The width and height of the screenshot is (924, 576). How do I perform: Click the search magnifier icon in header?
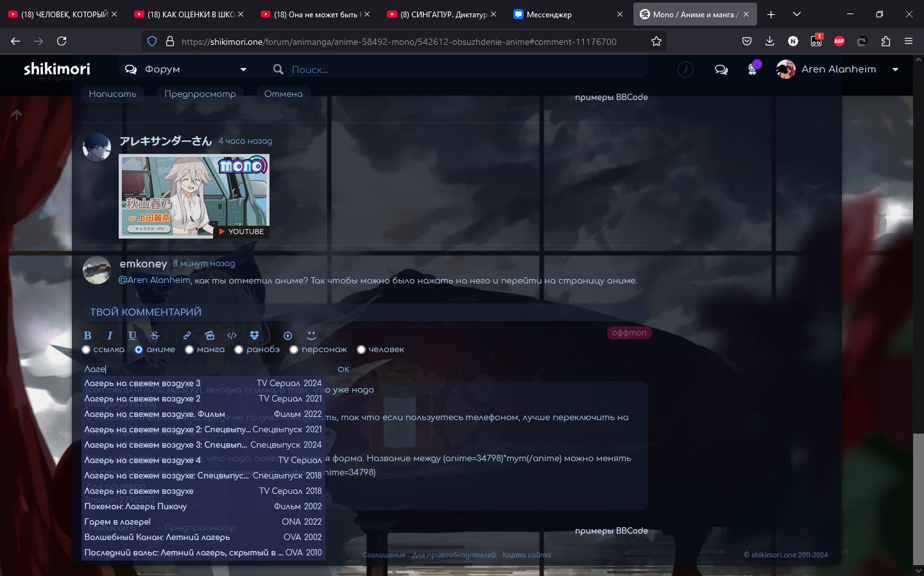click(278, 69)
